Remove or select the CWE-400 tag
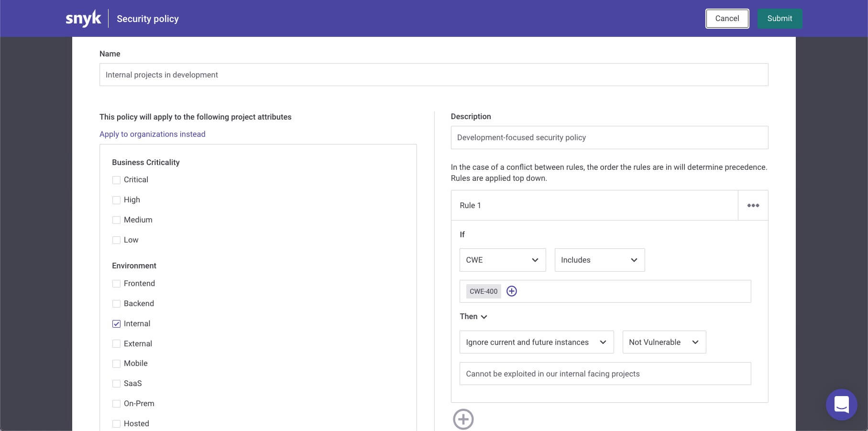 click(483, 291)
